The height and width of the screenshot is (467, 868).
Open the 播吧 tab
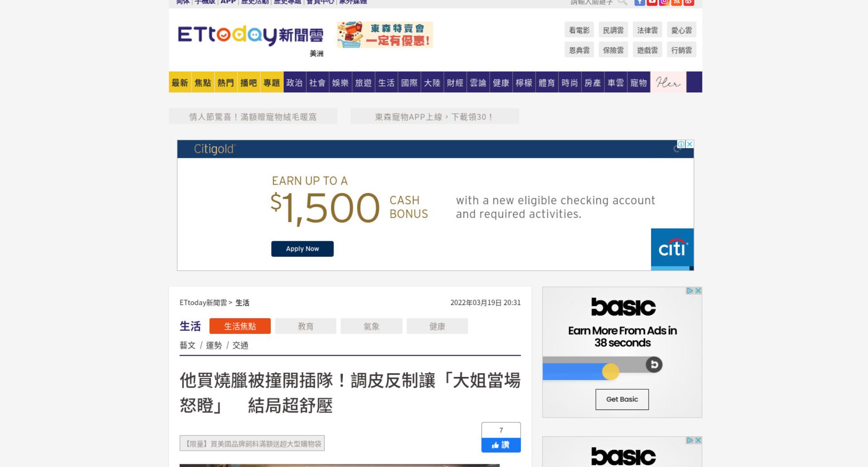pos(249,82)
